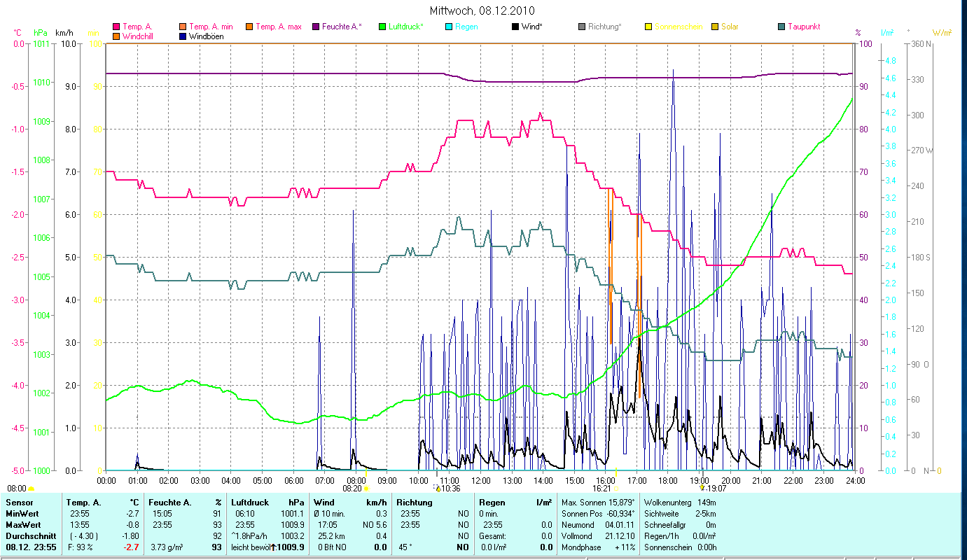
Task: Click the '12:00' time axis label
Action: pyautogui.click(x=481, y=480)
